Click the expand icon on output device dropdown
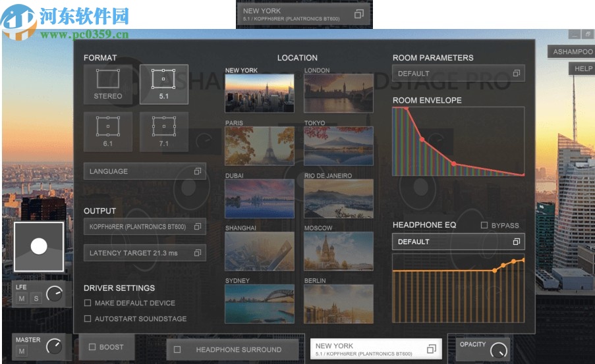The width and height of the screenshot is (595, 364). 197,226
